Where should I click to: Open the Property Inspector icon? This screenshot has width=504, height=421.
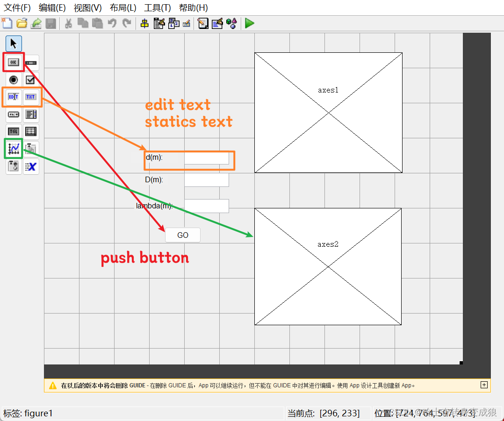pyautogui.click(x=217, y=23)
